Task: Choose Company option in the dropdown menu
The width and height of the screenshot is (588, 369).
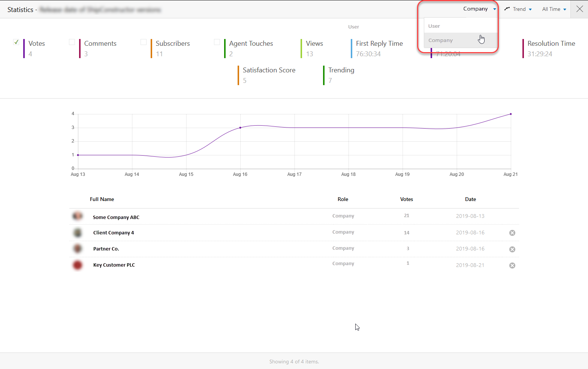Action: tap(441, 40)
